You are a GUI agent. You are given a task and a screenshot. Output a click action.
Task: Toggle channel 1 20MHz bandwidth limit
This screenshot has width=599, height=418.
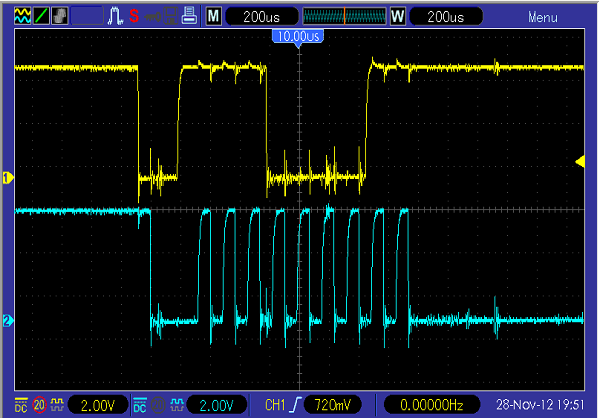tap(39, 405)
